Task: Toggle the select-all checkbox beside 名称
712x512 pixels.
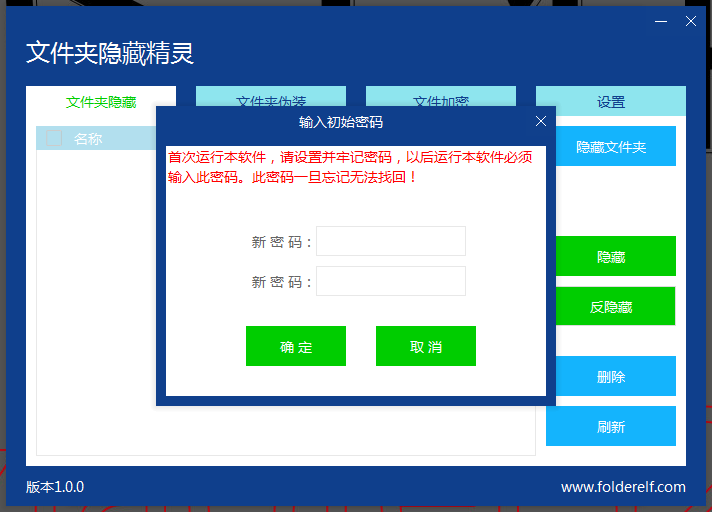Action: [54, 139]
